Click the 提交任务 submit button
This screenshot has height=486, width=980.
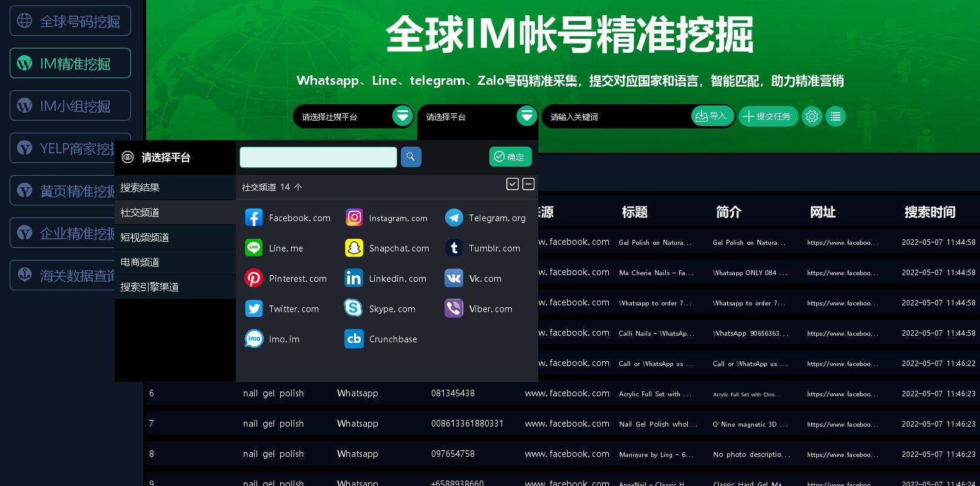[x=768, y=116]
